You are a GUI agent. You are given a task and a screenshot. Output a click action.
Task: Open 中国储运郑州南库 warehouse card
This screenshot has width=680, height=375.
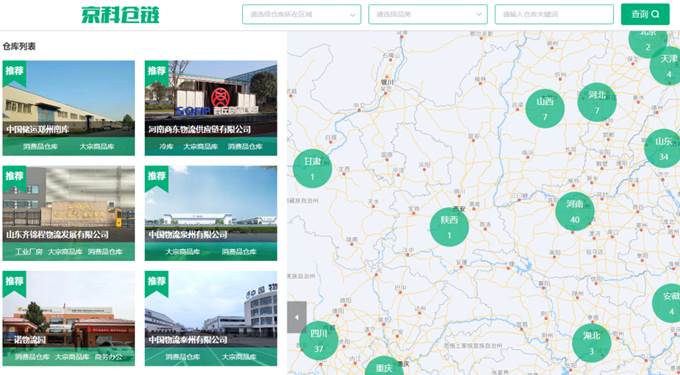69,108
